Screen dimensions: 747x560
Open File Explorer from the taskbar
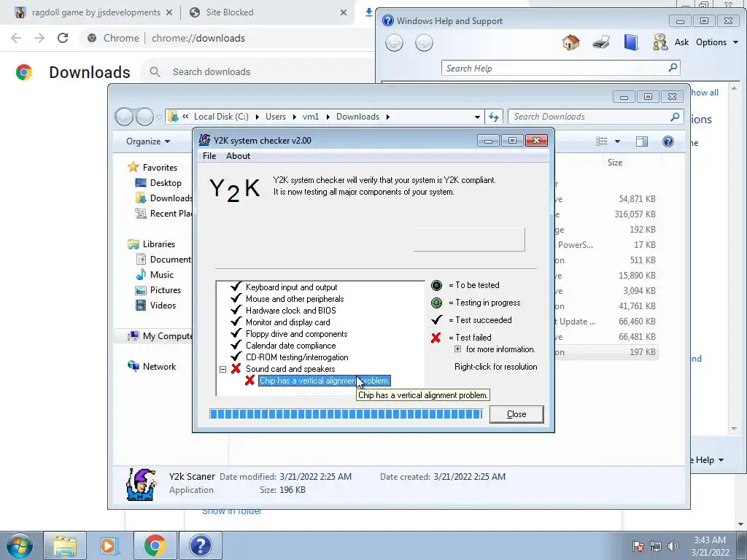65,545
